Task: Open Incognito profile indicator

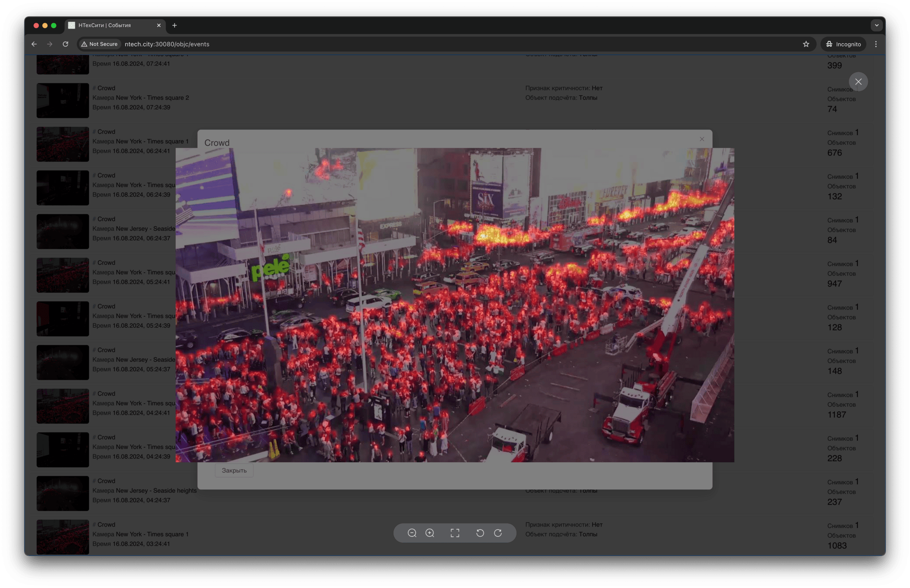Action: [844, 44]
